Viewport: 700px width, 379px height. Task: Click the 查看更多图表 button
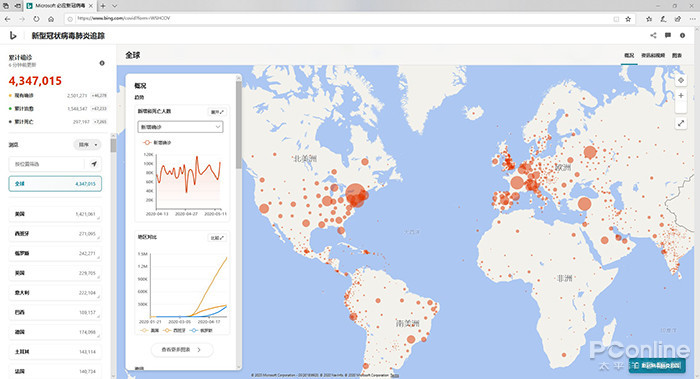coord(182,350)
